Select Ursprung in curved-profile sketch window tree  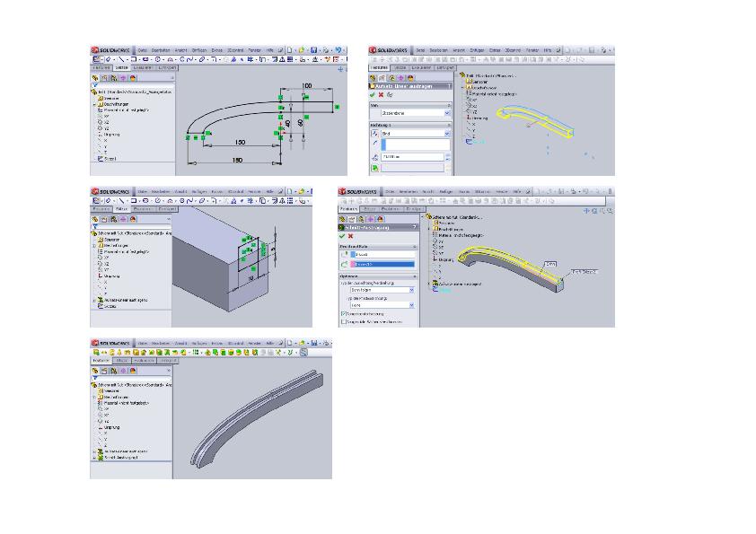[x=109, y=135]
